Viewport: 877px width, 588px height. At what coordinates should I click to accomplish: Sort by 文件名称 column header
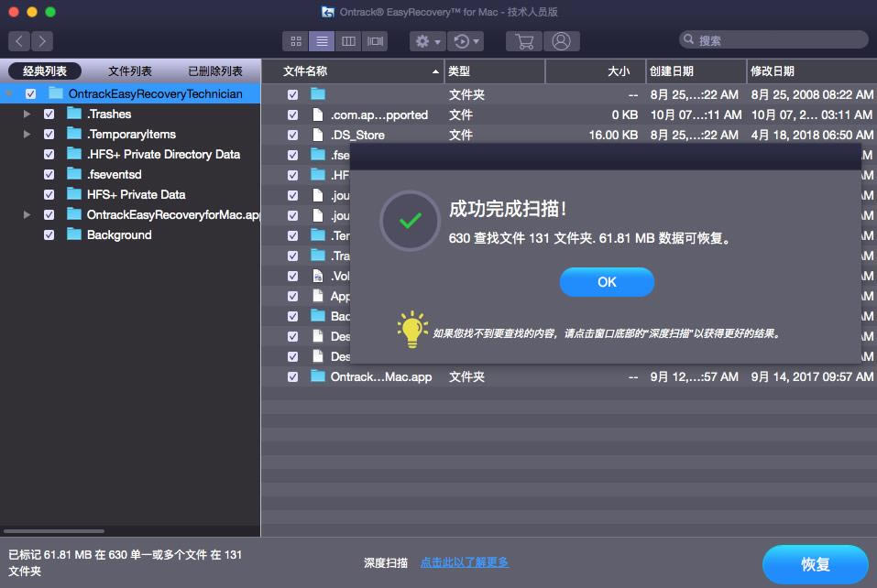[x=353, y=71]
